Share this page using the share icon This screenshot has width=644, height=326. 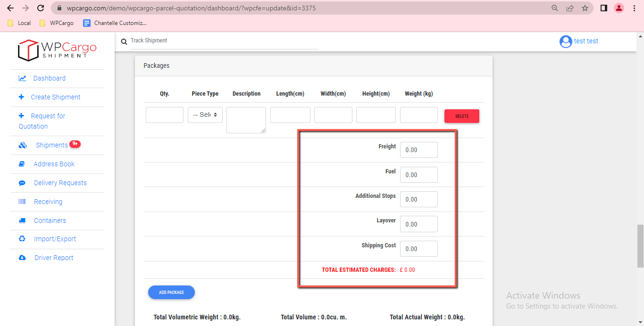click(x=570, y=8)
